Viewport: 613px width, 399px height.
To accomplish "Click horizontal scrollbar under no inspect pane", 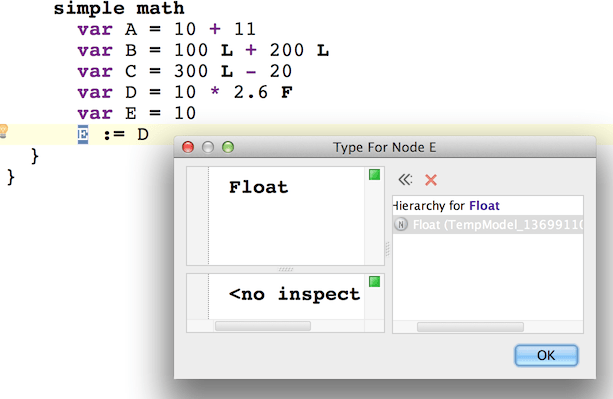I will click(263, 326).
